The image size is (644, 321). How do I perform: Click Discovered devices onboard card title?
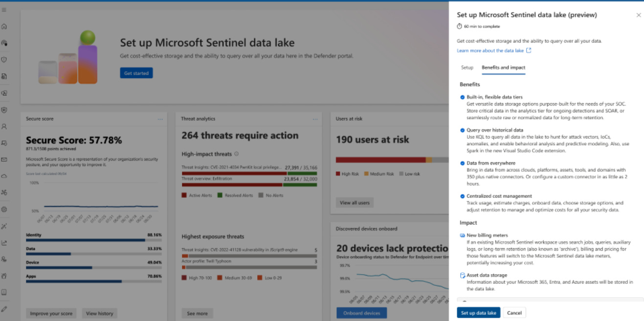[366, 229]
